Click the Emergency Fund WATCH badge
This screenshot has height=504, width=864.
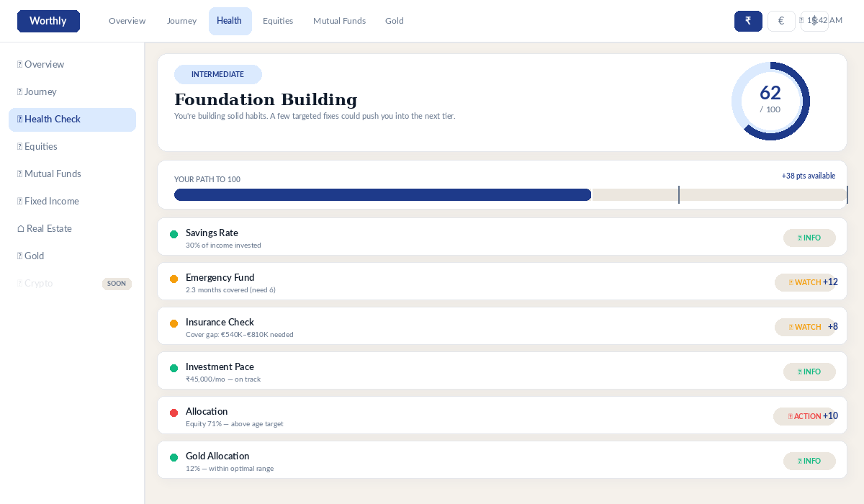pyautogui.click(x=804, y=282)
